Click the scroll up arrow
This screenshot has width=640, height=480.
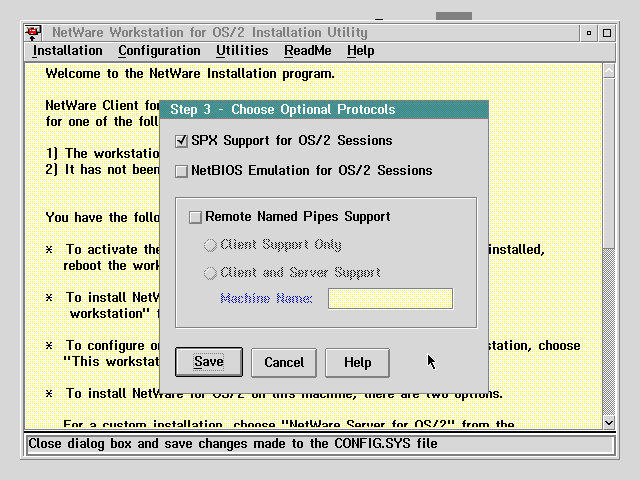(609, 71)
